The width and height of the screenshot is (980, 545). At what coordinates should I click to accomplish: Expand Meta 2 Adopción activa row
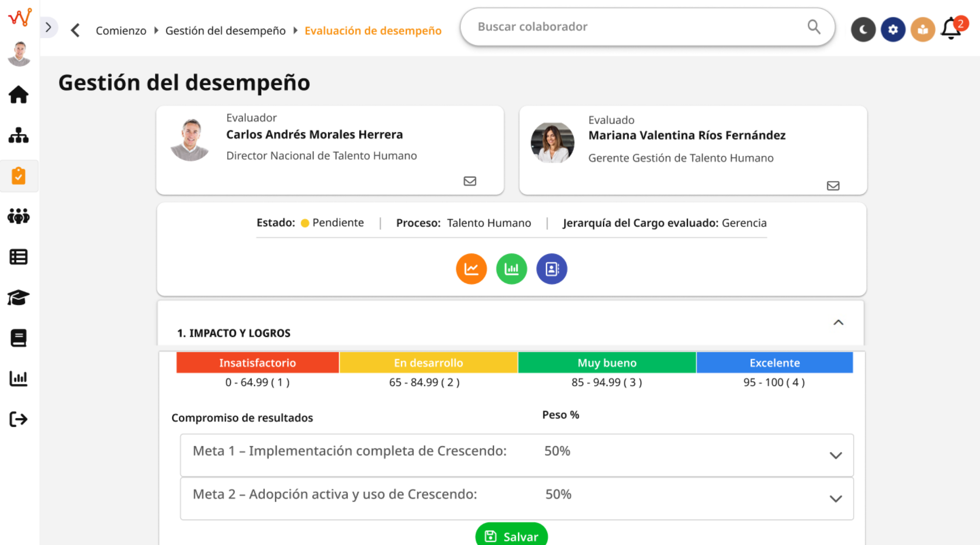click(835, 499)
